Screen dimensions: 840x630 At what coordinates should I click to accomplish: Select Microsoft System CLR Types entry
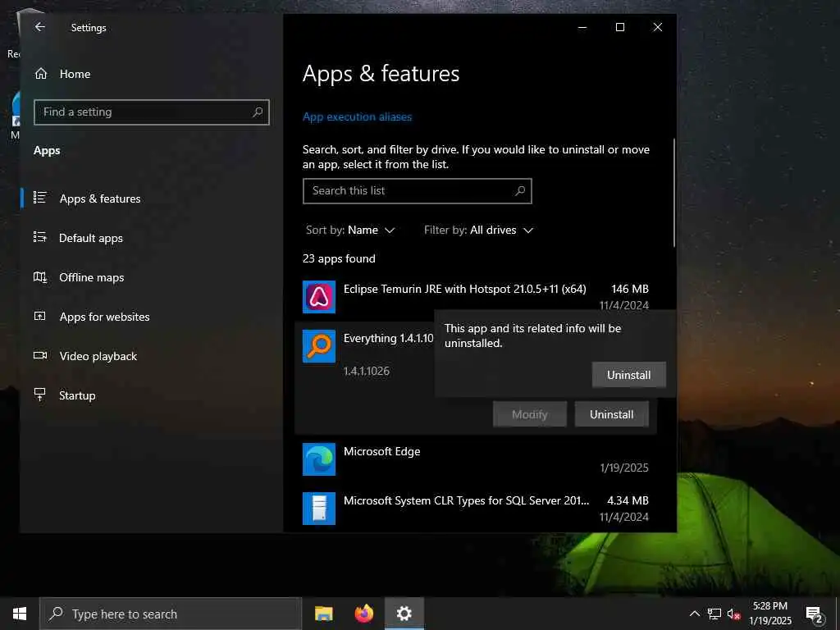[x=476, y=509]
